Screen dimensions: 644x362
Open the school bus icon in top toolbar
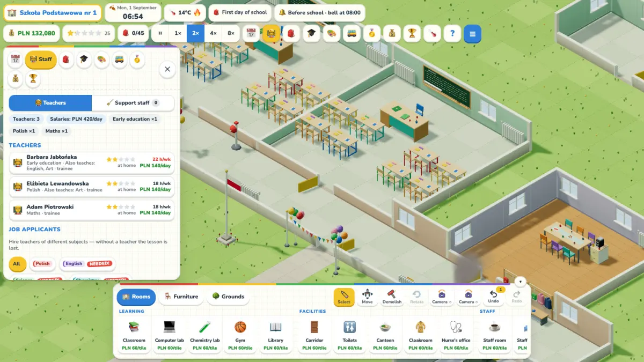click(x=351, y=33)
